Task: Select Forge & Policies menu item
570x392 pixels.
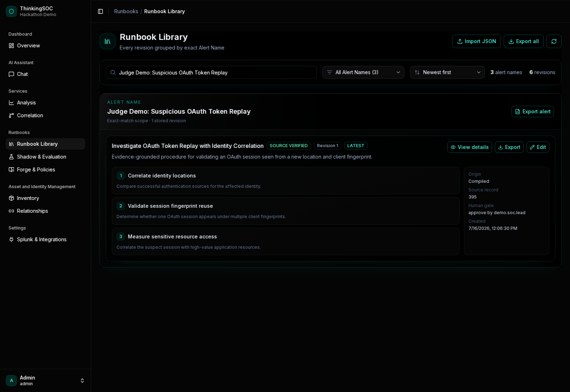Action: (x=46, y=170)
